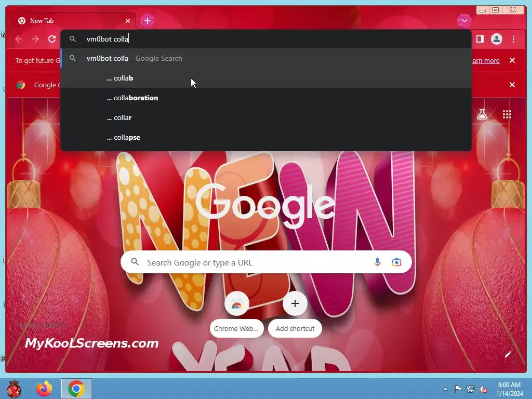
Task: Start voice search with microphone
Action: coord(377,262)
